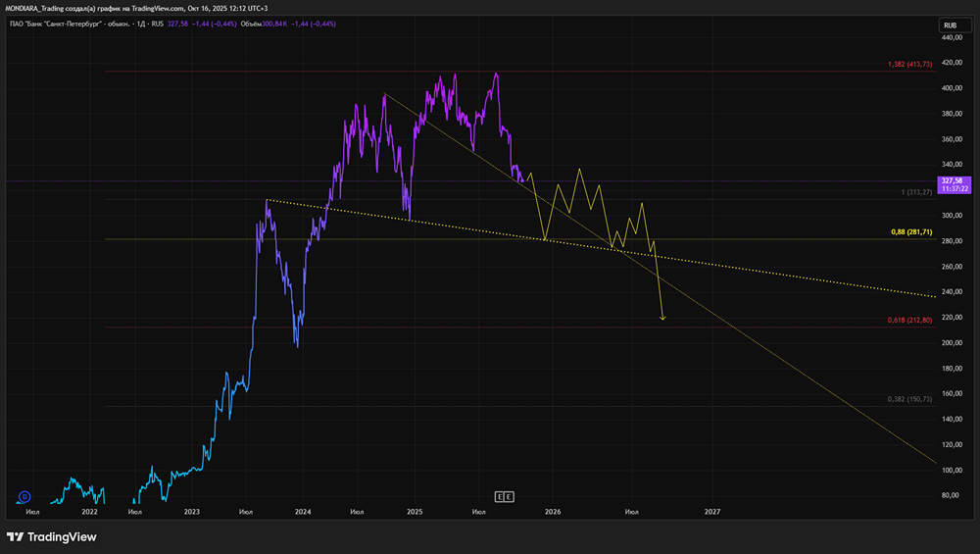
Task: Click the 300,00 price axis label
Action: pos(952,216)
